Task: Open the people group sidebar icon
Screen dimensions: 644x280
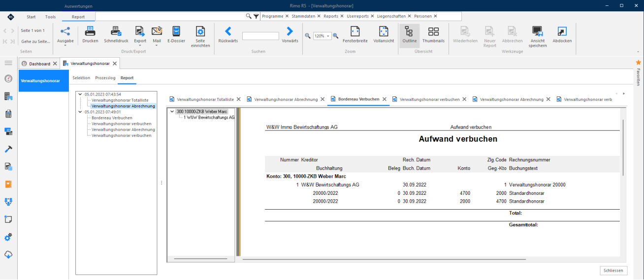Action: click(x=8, y=202)
